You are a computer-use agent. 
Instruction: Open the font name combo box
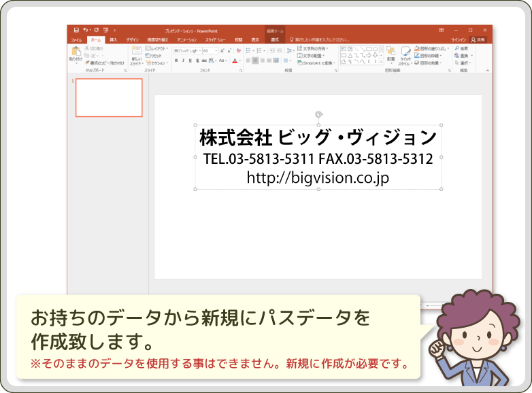[187, 51]
